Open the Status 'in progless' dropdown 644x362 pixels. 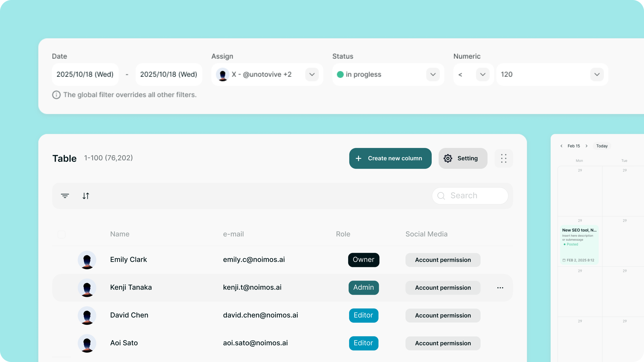[x=433, y=74]
